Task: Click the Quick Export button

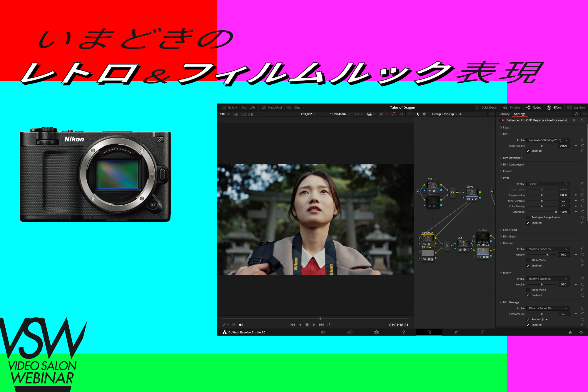Action: coord(486,107)
